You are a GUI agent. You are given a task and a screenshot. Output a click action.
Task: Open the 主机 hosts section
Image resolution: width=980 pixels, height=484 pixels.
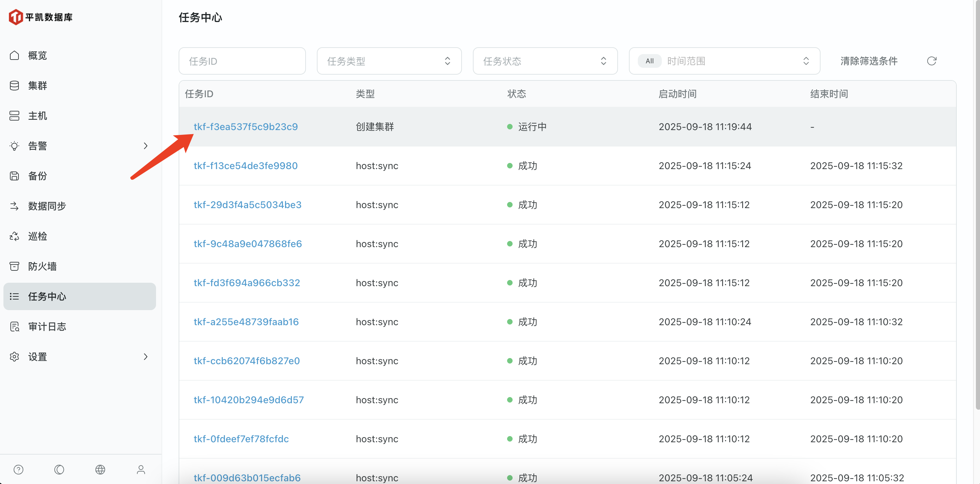pyautogui.click(x=37, y=116)
